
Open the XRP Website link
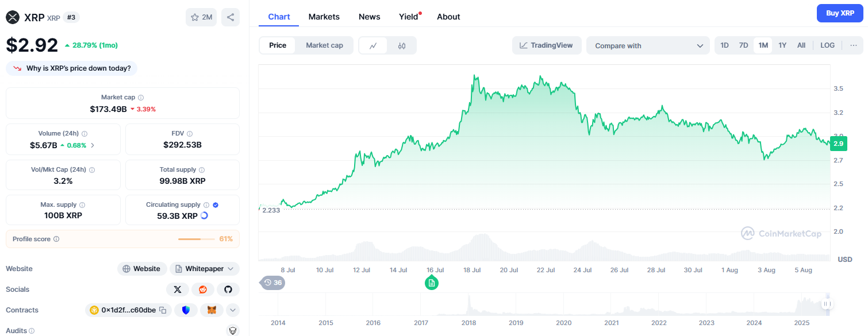[141, 268]
